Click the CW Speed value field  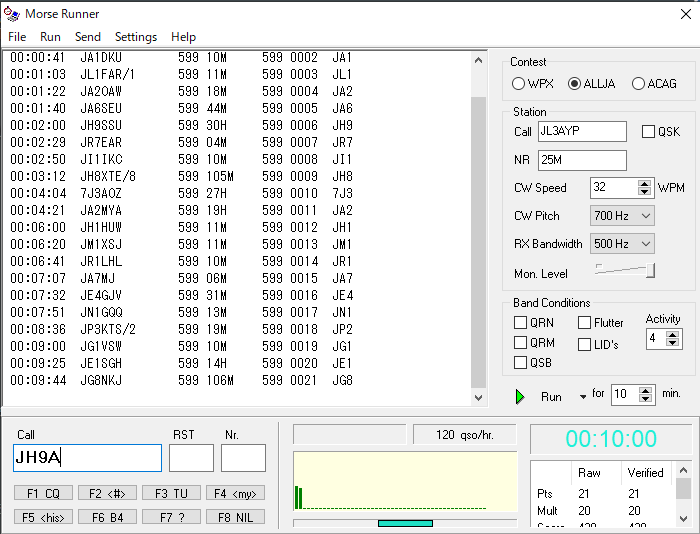pyautogui.click(x=614, y=188)
